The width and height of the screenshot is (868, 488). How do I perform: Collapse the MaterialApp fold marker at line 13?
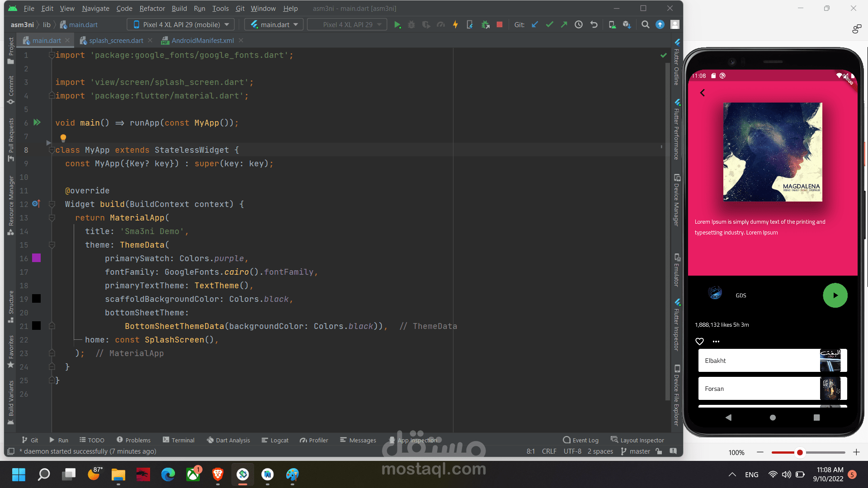[x=52, y=218]
